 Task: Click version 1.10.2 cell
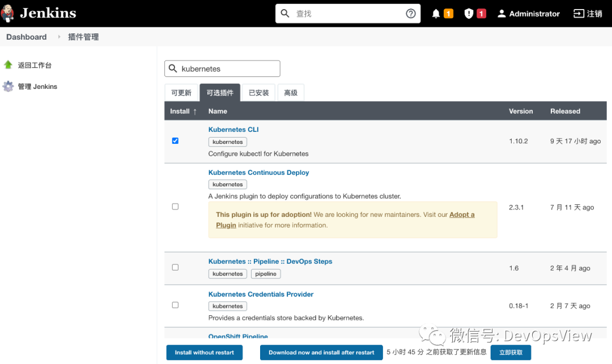518,141
